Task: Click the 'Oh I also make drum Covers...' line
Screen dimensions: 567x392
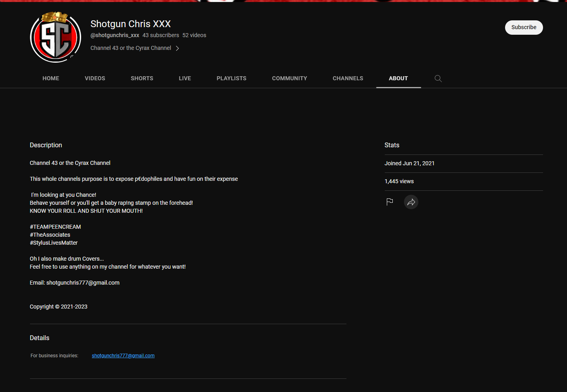Action: click(67, 259)
